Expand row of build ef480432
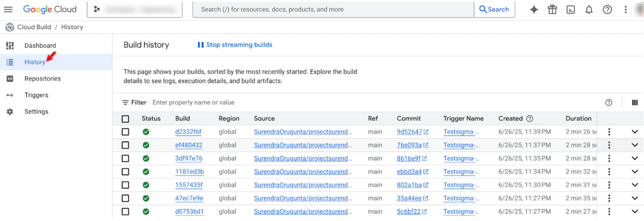 (635, 145)
